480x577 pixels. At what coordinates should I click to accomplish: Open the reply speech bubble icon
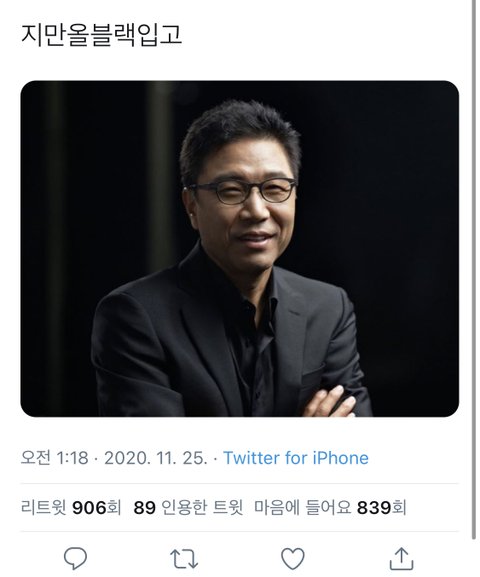tap(75, 558)
